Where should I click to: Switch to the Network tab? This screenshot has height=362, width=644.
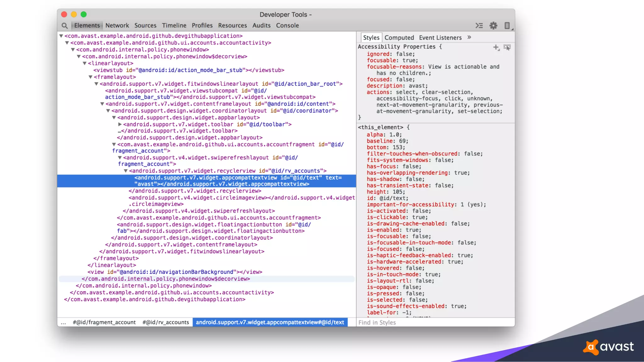(117, 25)
